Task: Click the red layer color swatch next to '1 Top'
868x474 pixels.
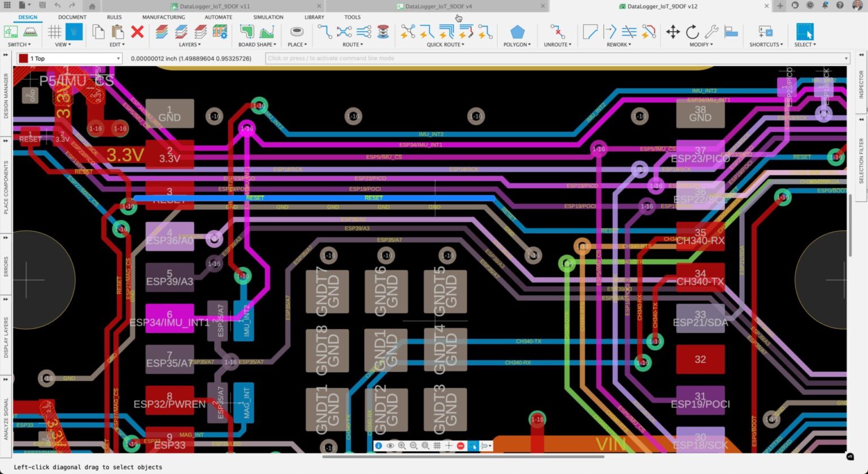Action: (x=23, y=58)
